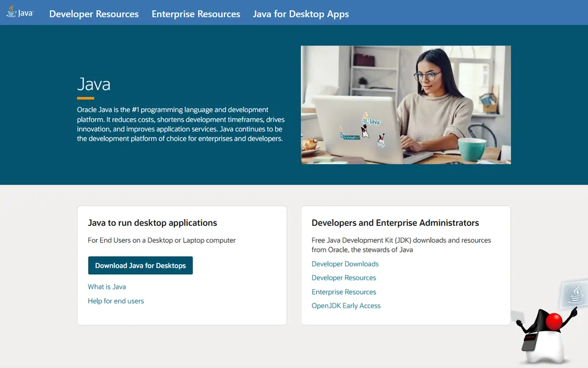Open the Developer Resources link in the card
588x368 pixels.
click(x=344, y=278)
